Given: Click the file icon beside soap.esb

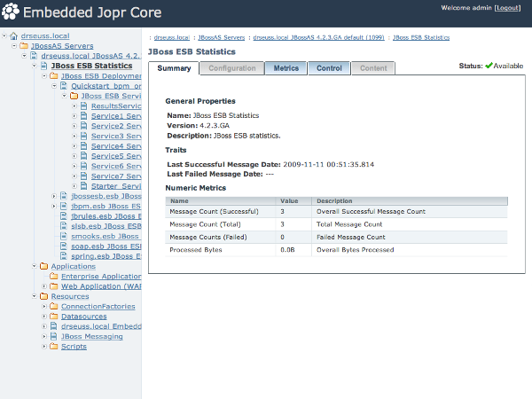Looking at the screenshot, I should coord(64,246).
